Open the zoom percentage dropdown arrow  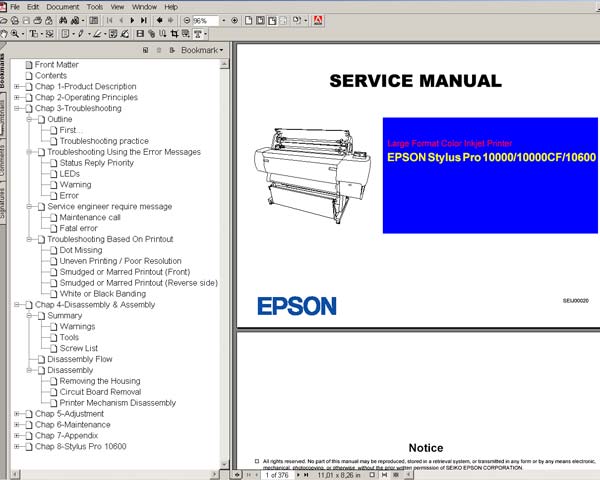[224, 21]
